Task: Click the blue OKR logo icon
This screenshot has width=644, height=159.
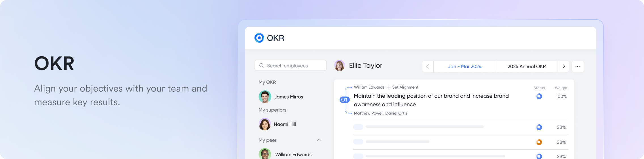Action: (259, 38)
